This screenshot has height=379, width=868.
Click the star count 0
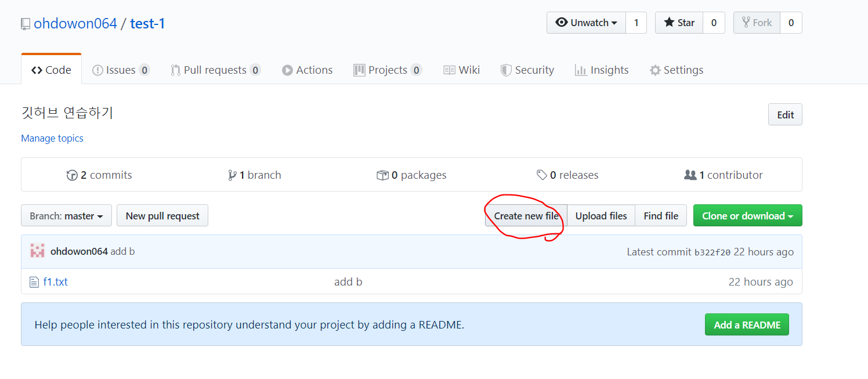(x=714, y=23)
